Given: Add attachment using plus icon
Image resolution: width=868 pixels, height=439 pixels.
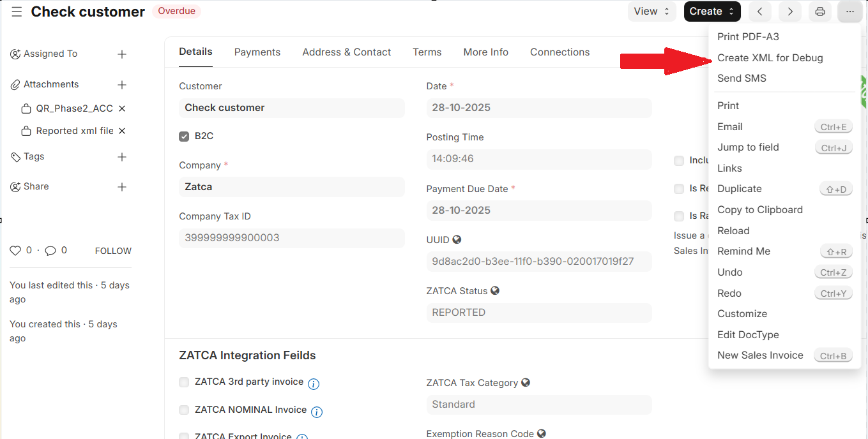Looking at the screenshot, I should click(x=122, y=85).
